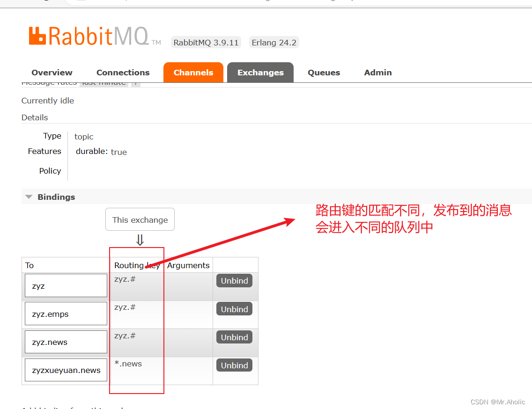Switch to the Overview tab
The image size is (532, 409).
(x=52, y=73)
